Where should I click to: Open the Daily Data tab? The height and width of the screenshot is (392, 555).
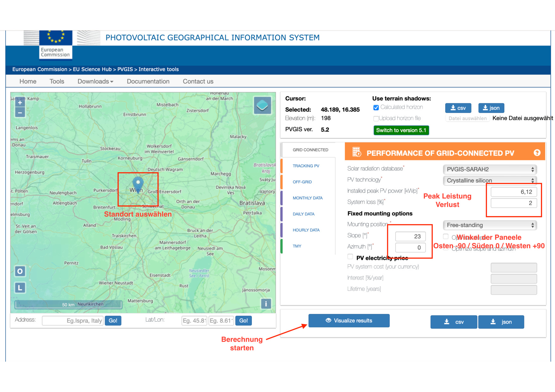pos(303,214)
